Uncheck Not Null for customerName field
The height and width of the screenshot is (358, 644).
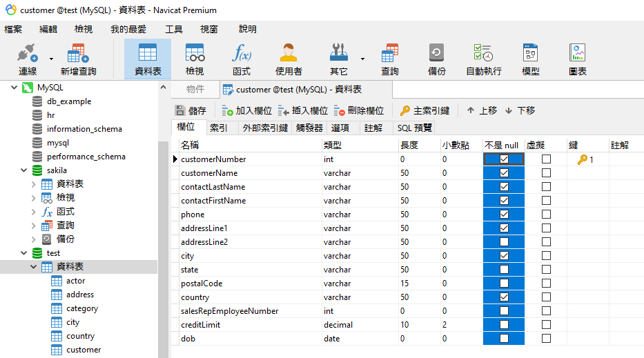click(x=504, y=173)
